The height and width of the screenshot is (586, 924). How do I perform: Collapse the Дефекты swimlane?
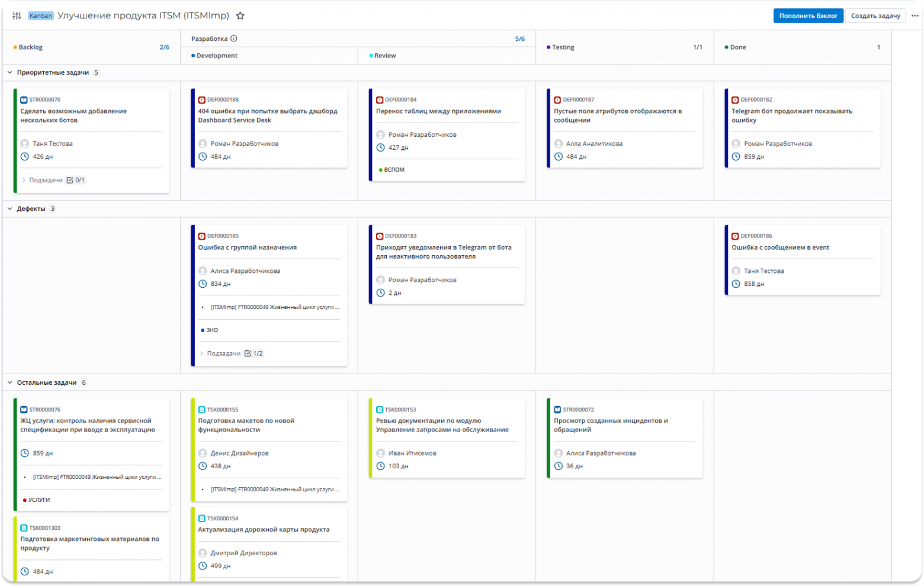[x=9, y=209]
